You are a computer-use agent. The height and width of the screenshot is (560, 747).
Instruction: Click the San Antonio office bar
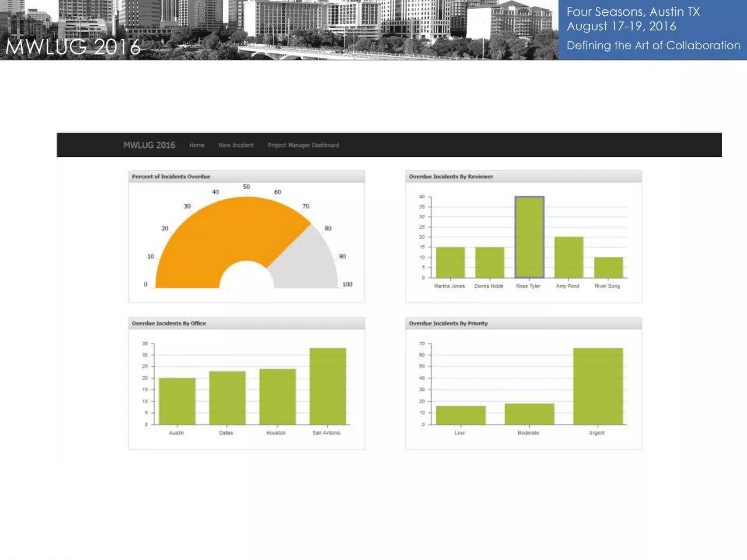[x=328, y=386]
